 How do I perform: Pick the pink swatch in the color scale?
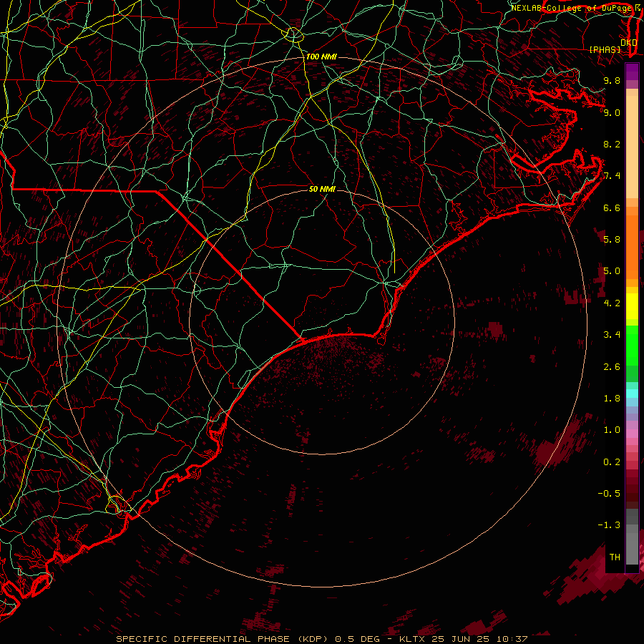coord(632,434)
